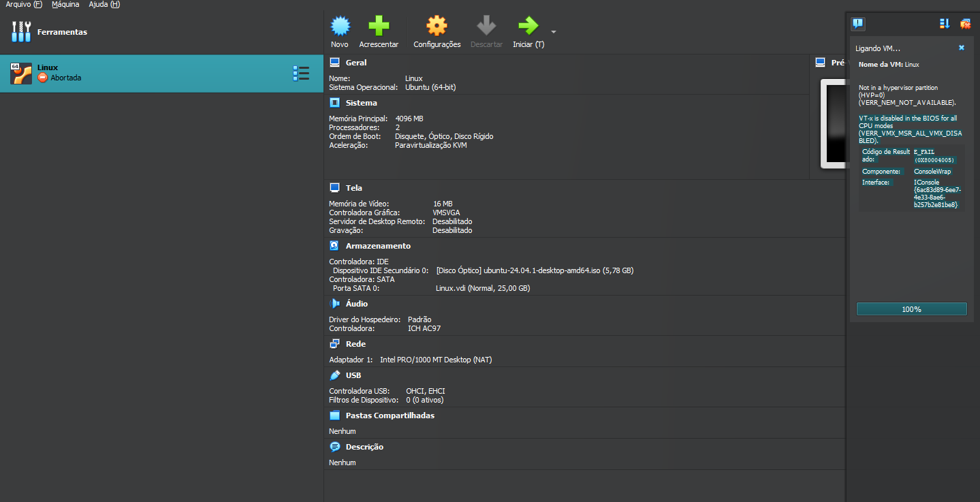Open the Linux VM list menu icon
Image resolution: width=980 pixels, height=502 pixels.
pyautogui.click(x=301, y=74)
